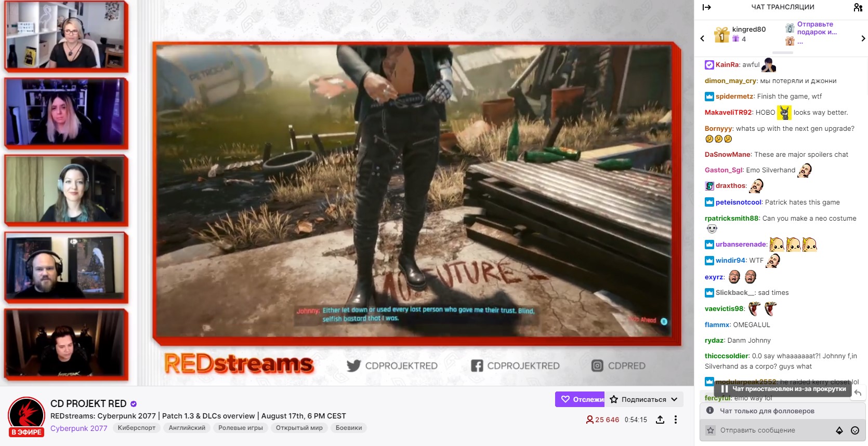Resume chat via paused-scroll banner
Viewport: 868px width, 446px height.
pyautogui.click(x=783, y=389)
